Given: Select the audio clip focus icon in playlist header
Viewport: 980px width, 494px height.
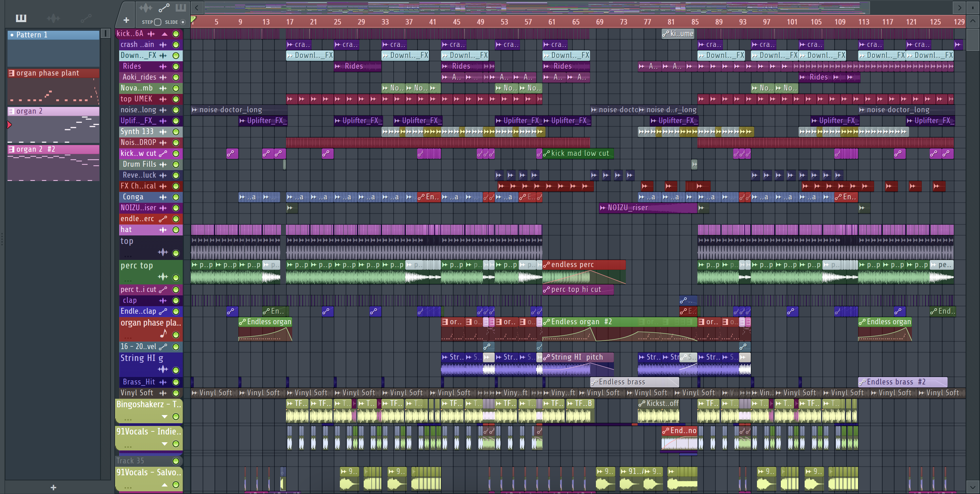Looking at the screenshot, I should tap(146, 7).
